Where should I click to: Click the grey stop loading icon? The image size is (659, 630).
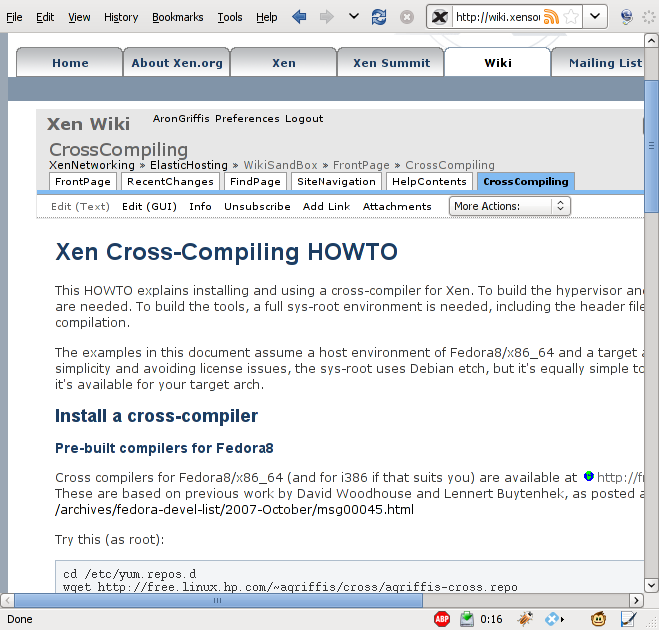click(x=406, y=17)
